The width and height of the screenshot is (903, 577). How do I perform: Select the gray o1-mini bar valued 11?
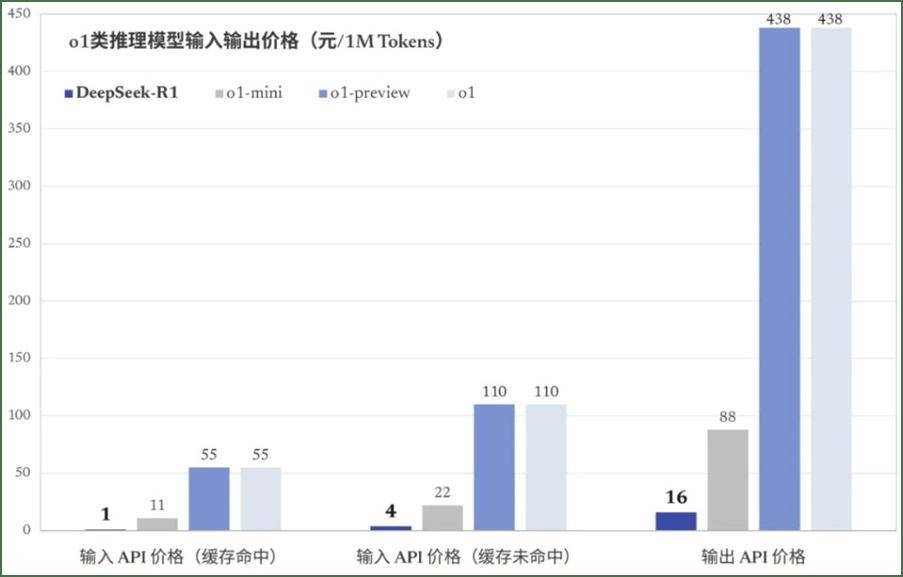pos(157,524)
